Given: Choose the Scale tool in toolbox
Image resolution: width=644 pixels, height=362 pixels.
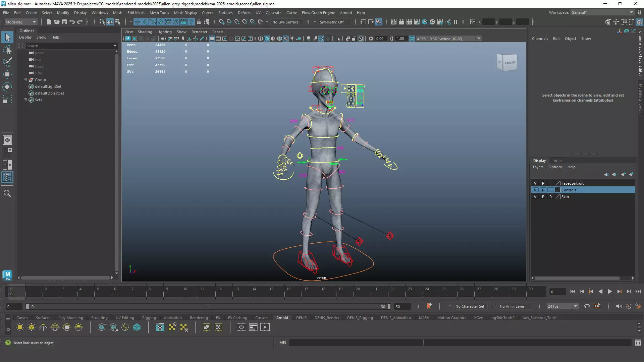Looking at the screenshot, I should point(7,100).
